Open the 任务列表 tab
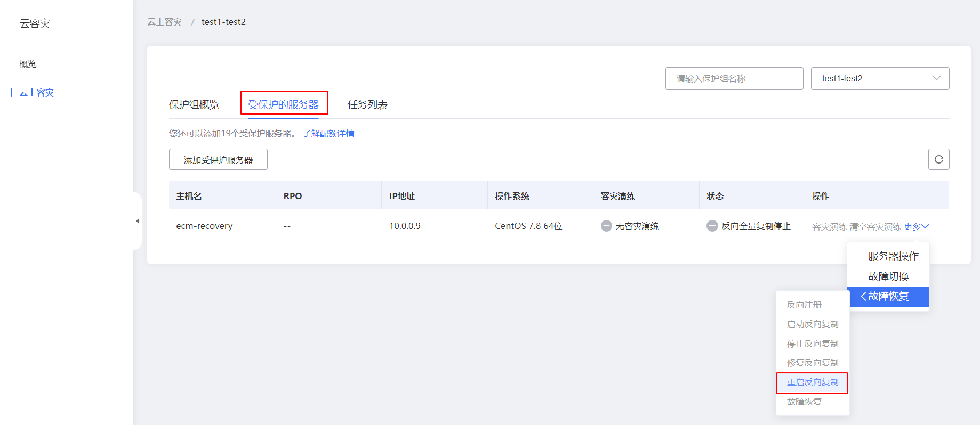980x425 pixels. tap(367, 104)
